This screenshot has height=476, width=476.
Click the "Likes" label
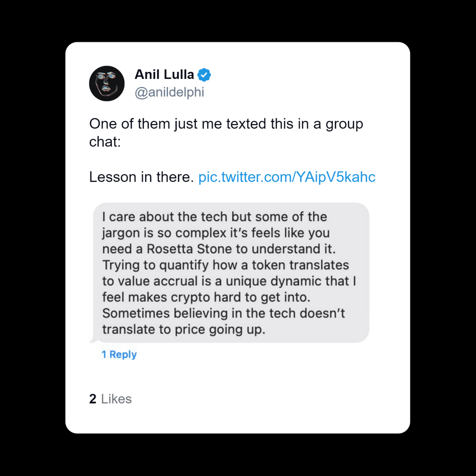coord(116,399)
